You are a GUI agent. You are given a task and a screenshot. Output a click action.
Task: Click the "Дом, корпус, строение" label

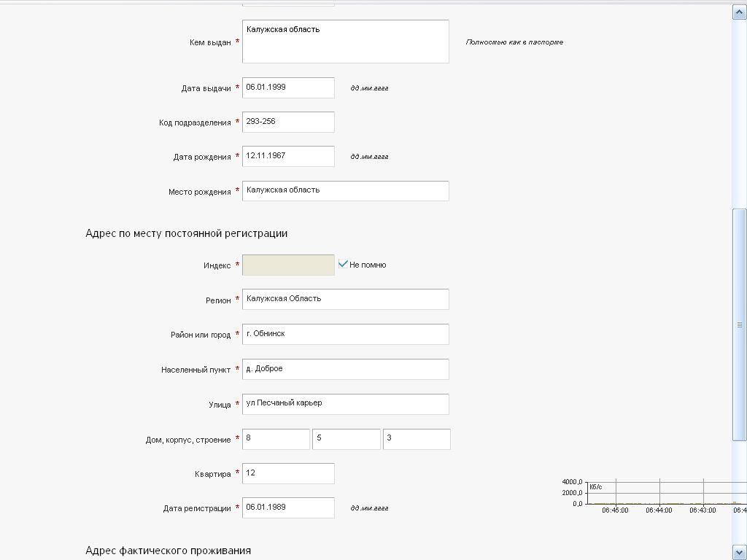(188, 440)
